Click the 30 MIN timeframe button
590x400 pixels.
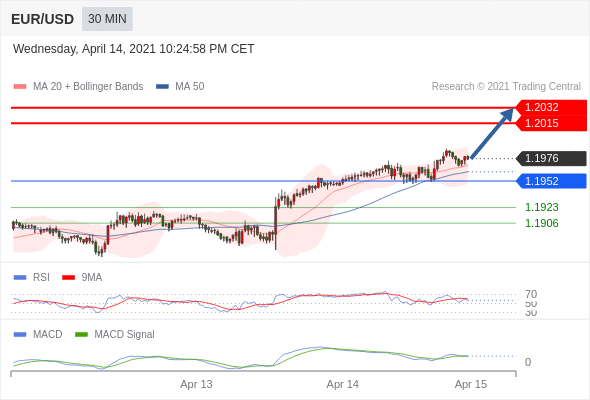pyautogui.click(x=107, y=19)
